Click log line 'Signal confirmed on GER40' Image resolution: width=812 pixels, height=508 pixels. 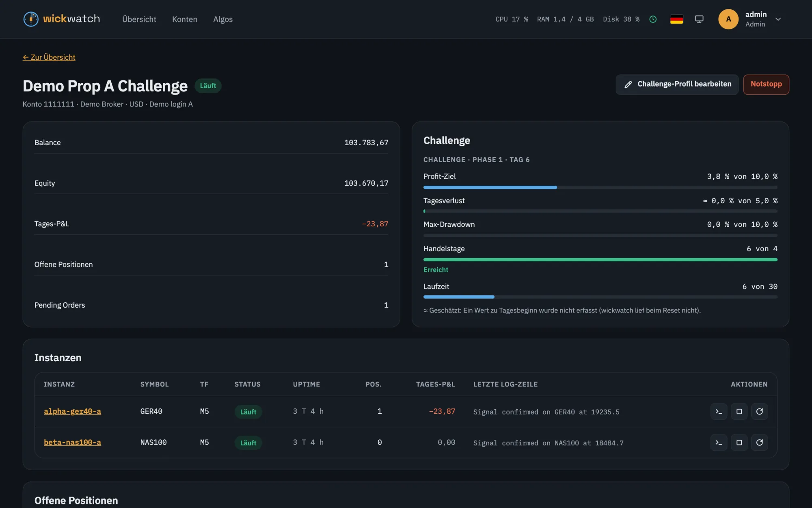[546, 412]
